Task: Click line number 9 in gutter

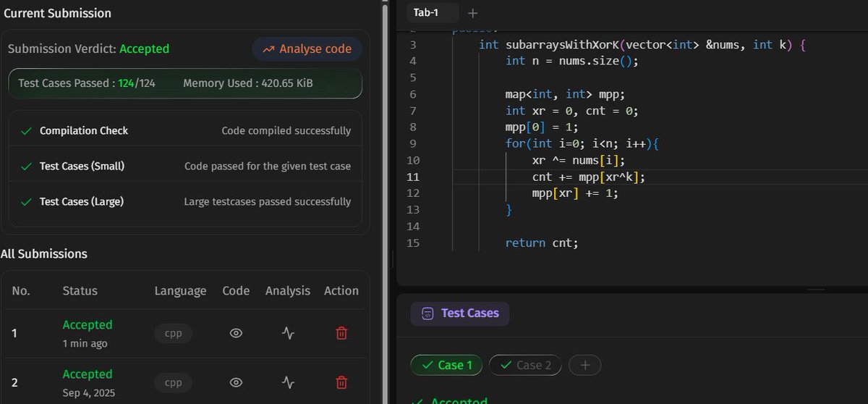Action: click(x=412, y=144)
